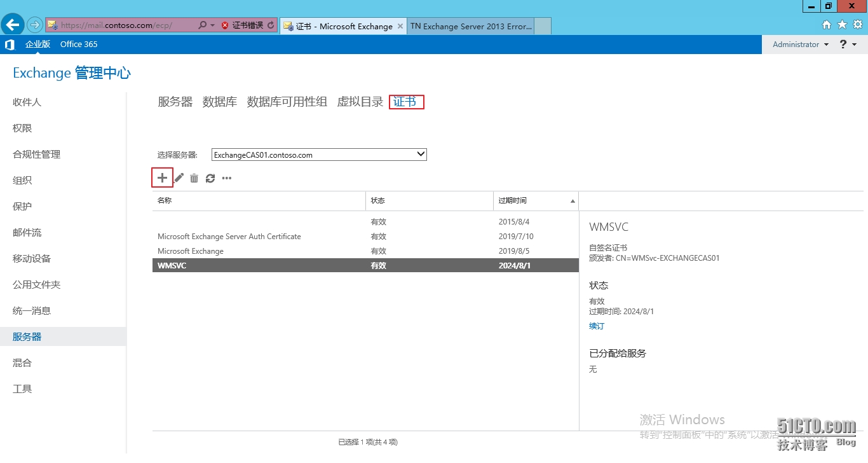
Task: Open the Administrator account dropdown
Action: [x=798, y=44]
